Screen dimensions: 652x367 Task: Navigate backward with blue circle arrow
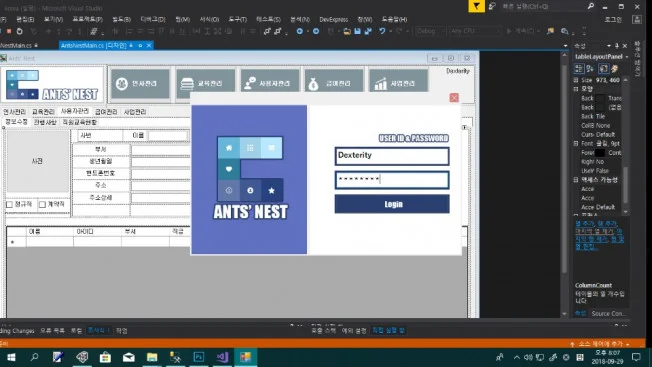[299, 31]
